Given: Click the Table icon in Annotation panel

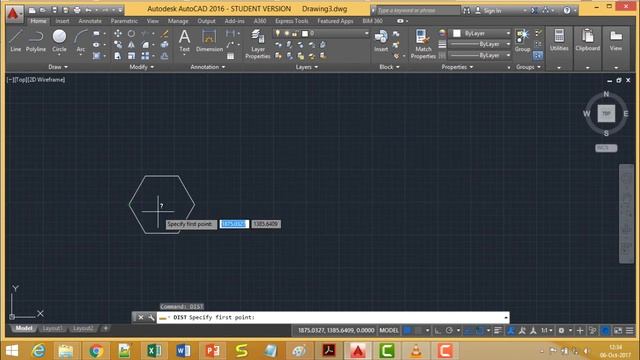Looking at the screenshot, I should (x=231, y=56).
